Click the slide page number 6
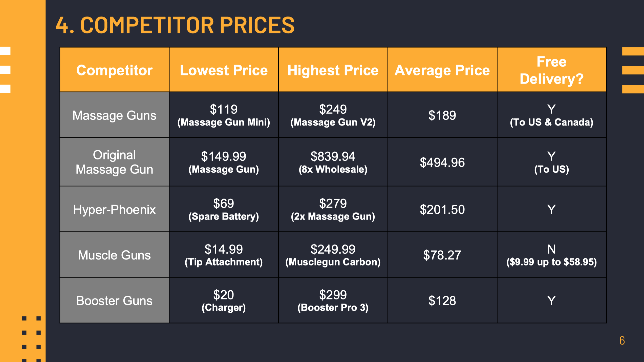Viewport: 644px width, 362px height. click(622, 340)
